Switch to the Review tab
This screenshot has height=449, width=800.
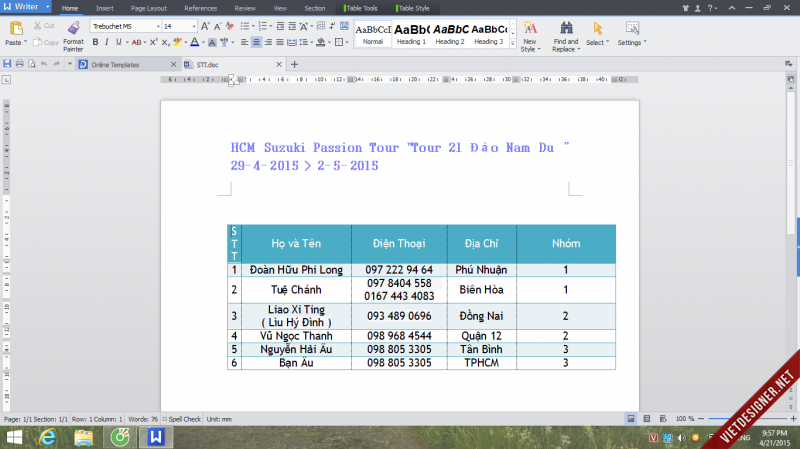click(245, 8)
